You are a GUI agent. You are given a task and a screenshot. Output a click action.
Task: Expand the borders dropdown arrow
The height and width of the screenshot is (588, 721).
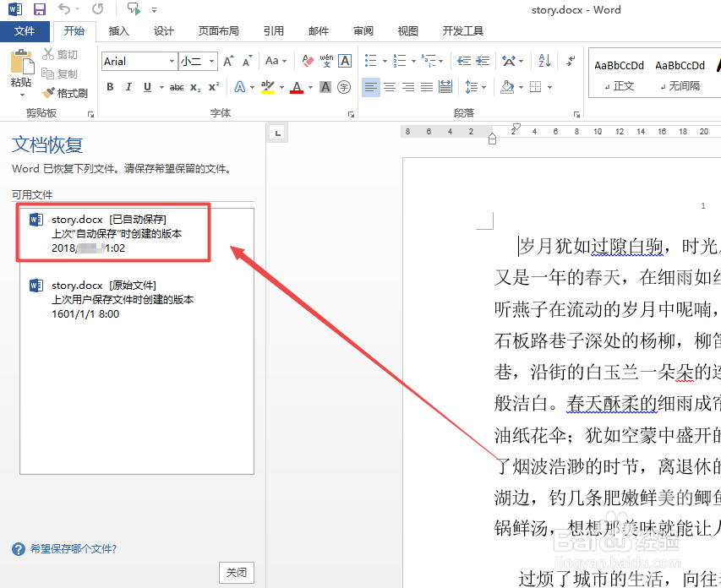[549, 87]
